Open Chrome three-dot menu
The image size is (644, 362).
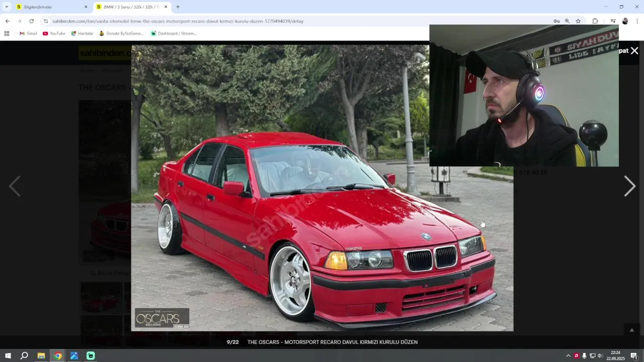637,21
